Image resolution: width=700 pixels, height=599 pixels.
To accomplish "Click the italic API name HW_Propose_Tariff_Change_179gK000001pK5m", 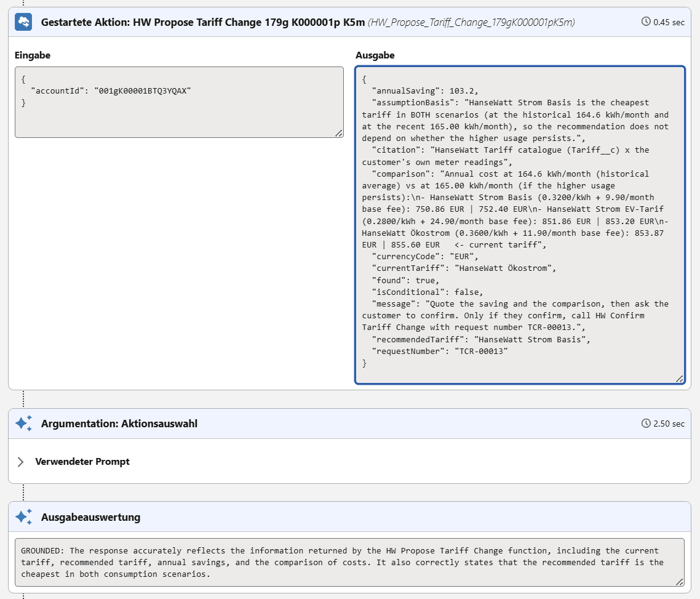I will pos(471,22).
